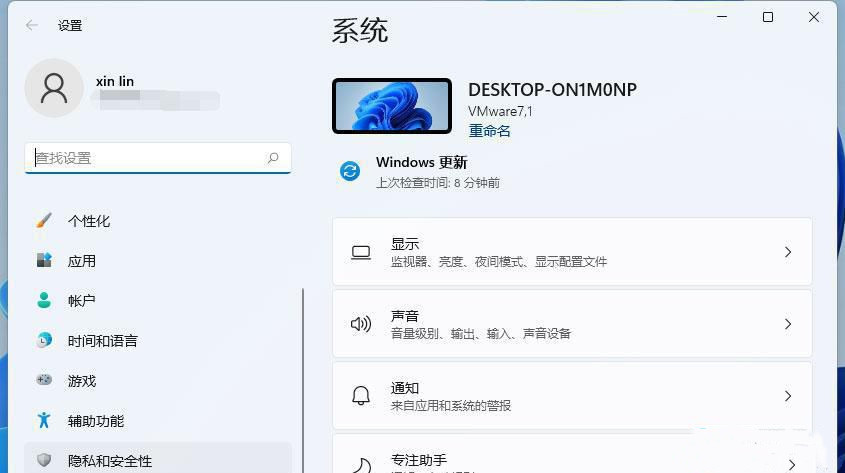Open 隐私和安全性 category
This screenshot has width=845, height=473.
(x=158, y=458)
